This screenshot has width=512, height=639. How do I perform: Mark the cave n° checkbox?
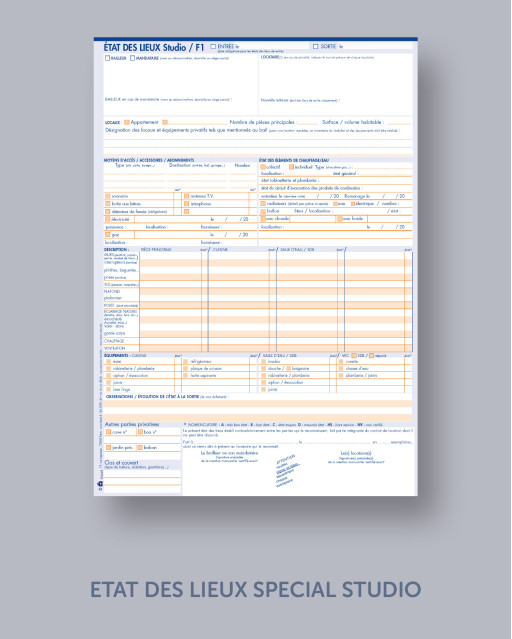pos(108,432)
